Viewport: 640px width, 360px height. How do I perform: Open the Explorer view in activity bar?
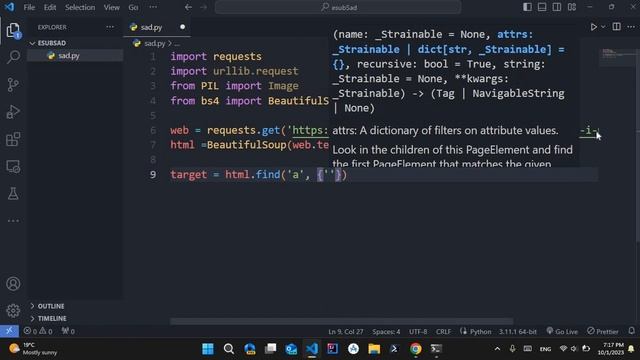point(13,31)
